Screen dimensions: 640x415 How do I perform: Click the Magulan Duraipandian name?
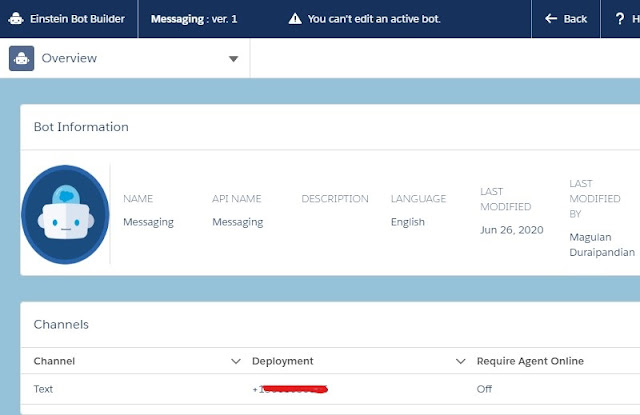coord(602,245)
